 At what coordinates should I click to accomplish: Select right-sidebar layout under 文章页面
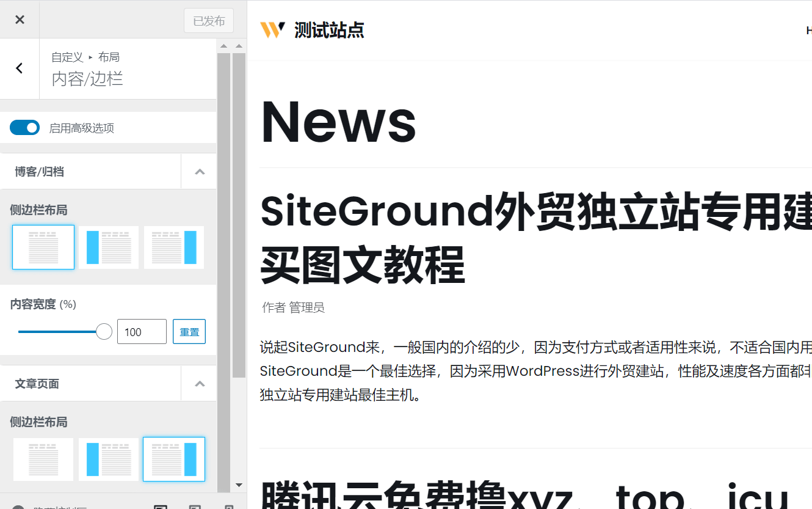[x=174, y=459]
